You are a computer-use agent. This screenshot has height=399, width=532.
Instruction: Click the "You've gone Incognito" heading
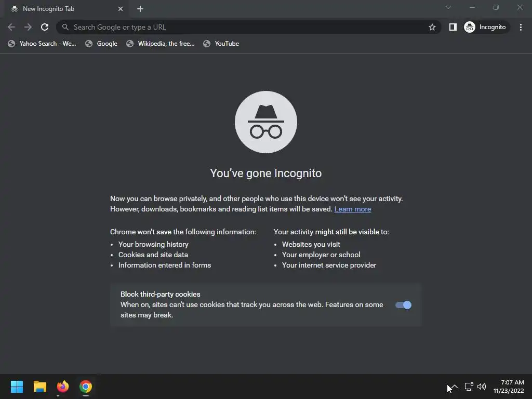click(x=265, y=173)
